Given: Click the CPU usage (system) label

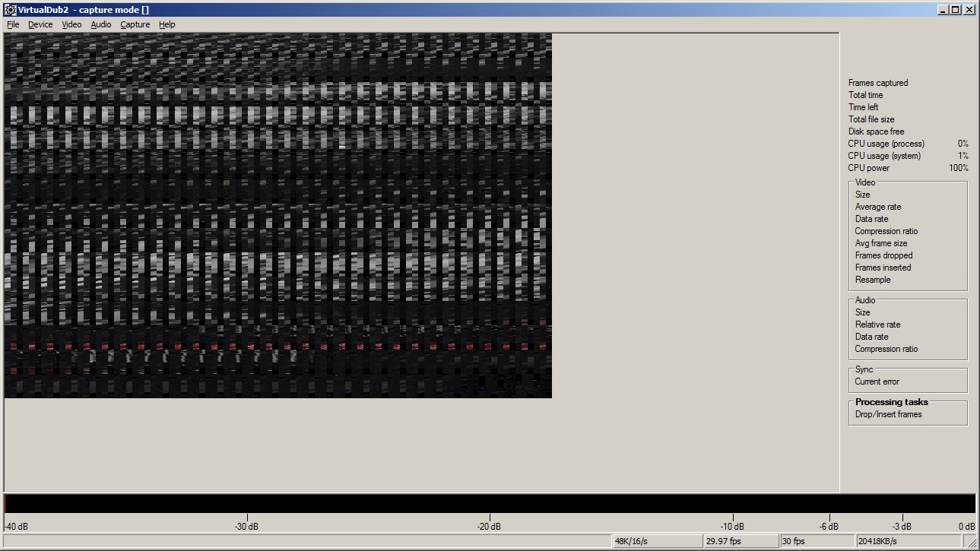Looking at the screenshot, I should pyautogui.click(x=884, y=156).
